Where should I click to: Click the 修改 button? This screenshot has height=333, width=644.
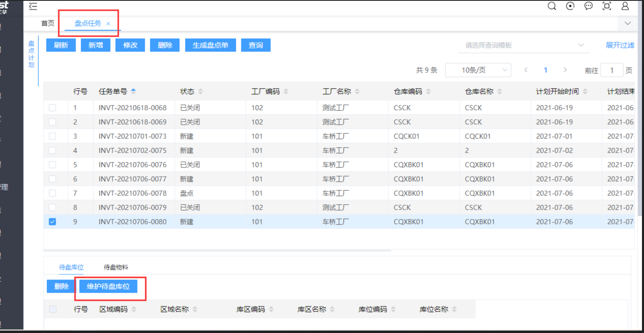pyautogui.click(x=130, y=45)
